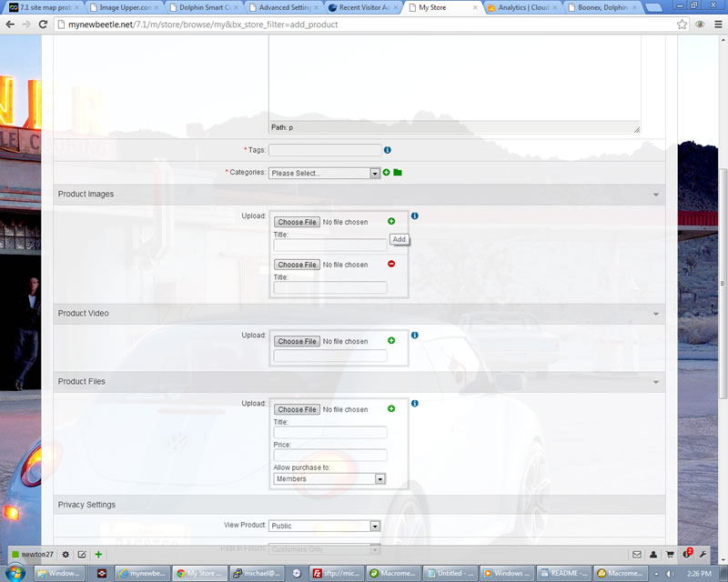Image resolution: width=728 pixels, height=582 pixels.
Task: Open FileZilla sftp taskbar item
Action: point(336,573)
